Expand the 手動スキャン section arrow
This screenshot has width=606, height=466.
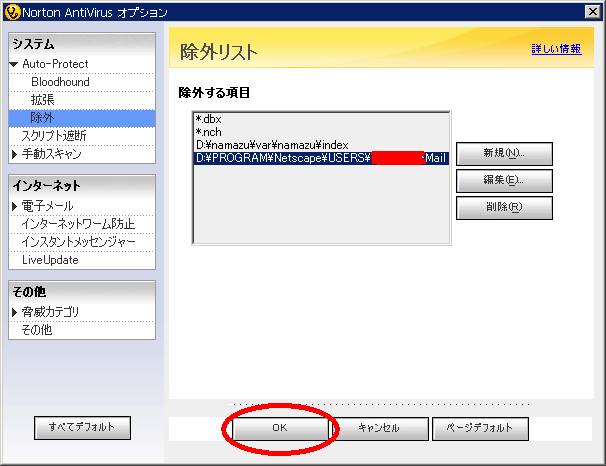click(14, 154)
